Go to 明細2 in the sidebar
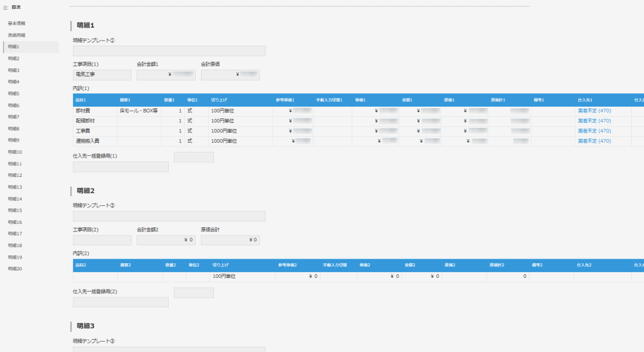 tap(14, 59)
